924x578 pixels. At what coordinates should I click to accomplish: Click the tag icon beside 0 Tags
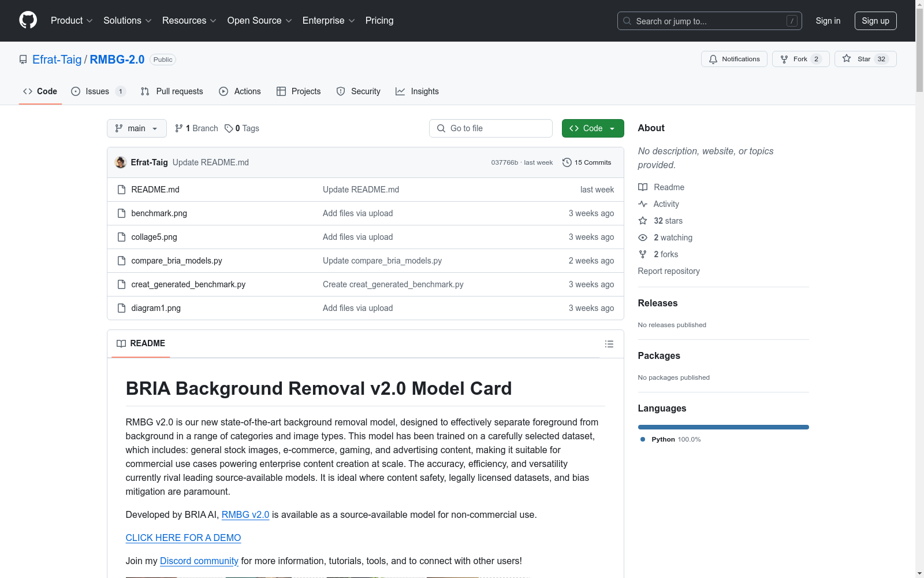click(x=229, y=128)
